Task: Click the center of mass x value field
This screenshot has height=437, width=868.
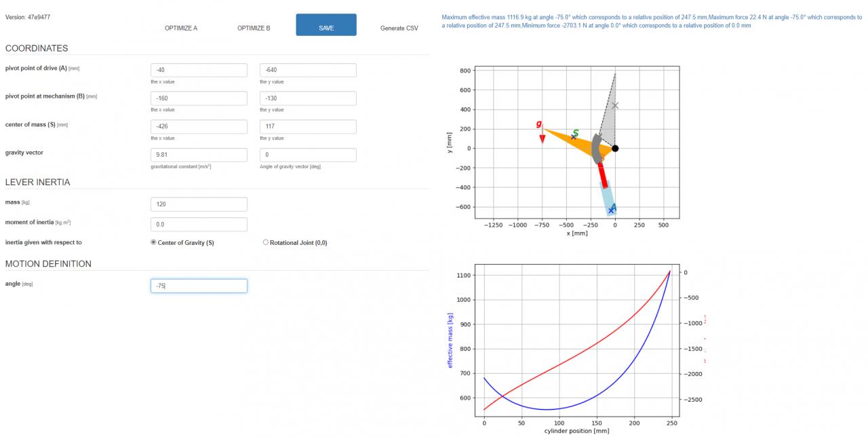Action: 199,127
